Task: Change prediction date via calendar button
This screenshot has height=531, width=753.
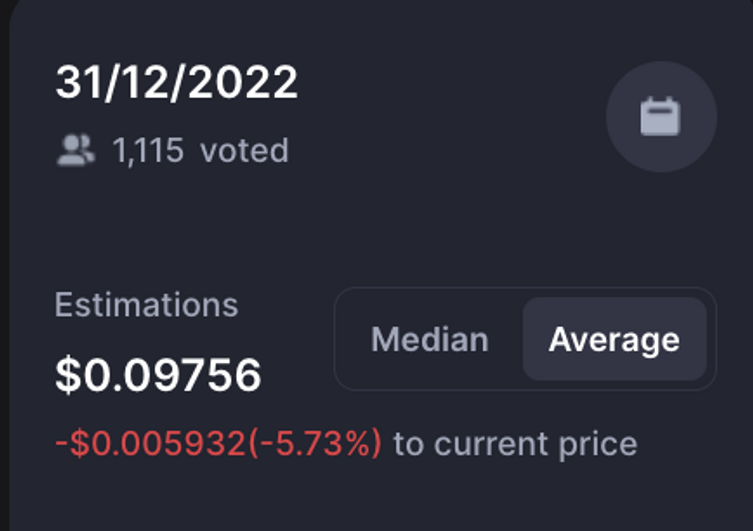Action: 661,117
